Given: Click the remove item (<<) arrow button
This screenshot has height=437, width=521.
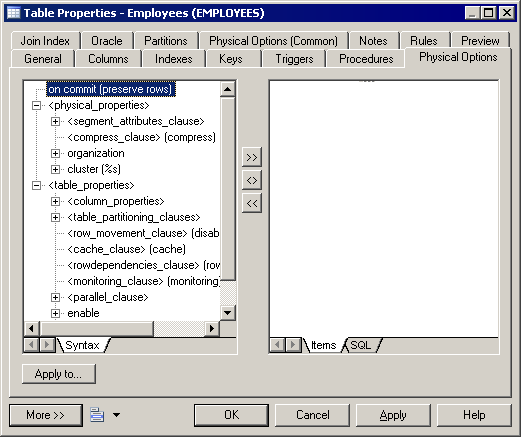Looking at the screenshot, I should pos(252,203).
